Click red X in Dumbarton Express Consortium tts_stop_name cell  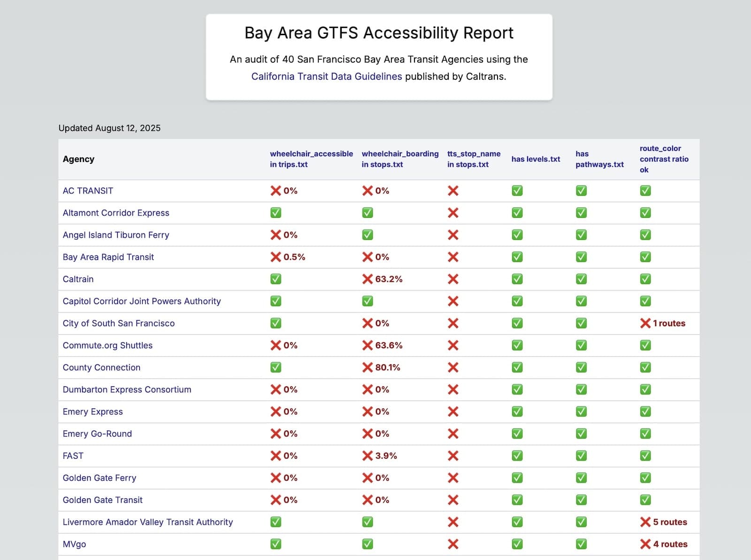(x=453, y=389)
